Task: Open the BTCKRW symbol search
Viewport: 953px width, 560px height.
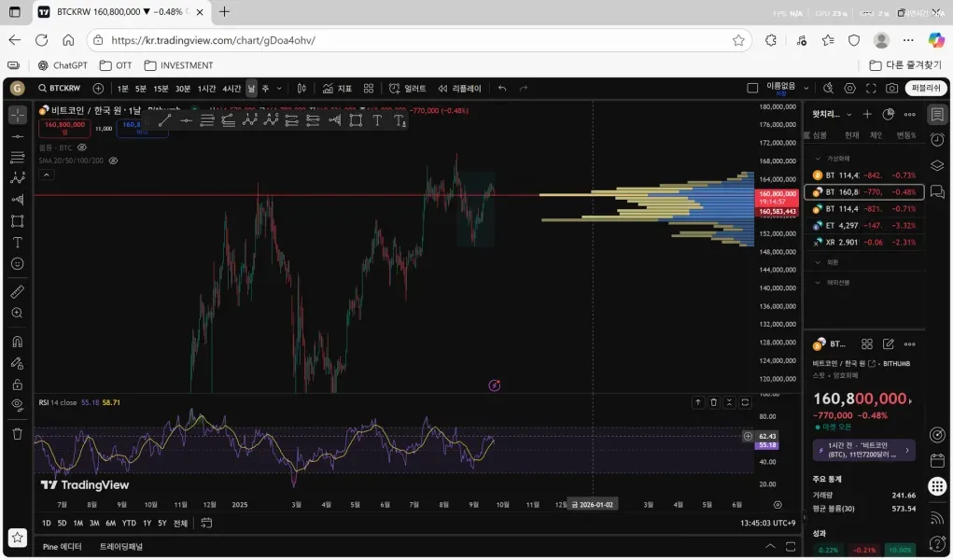Action: tap(60, 88)
